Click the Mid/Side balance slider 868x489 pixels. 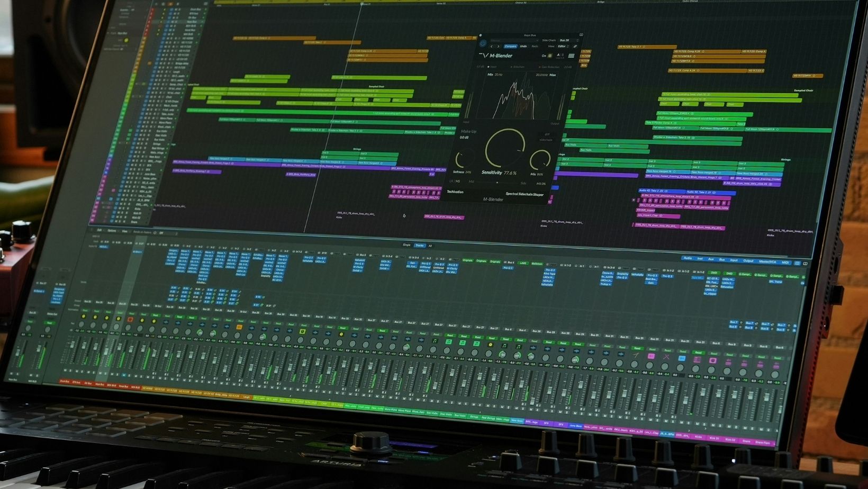[496, 183]
